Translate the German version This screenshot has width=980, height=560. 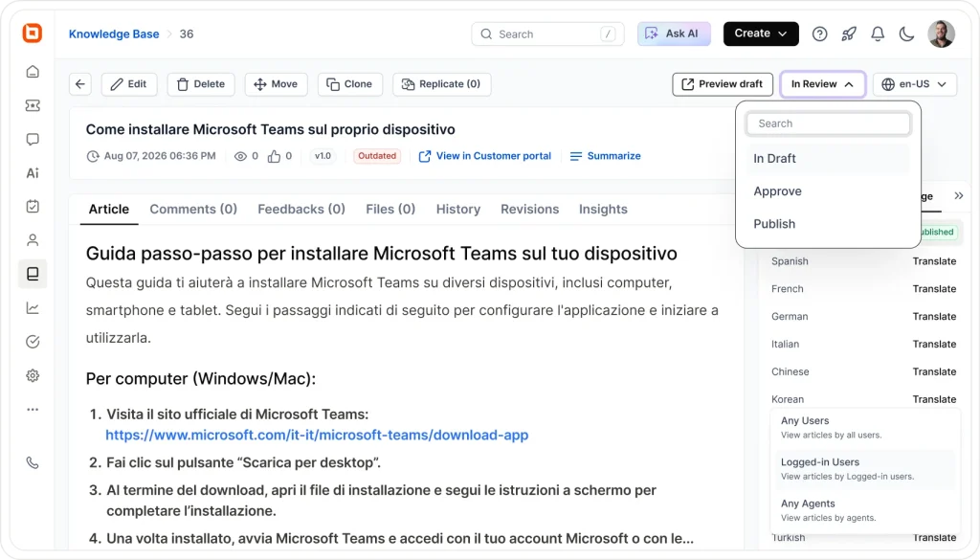click(x=934, y=316)
